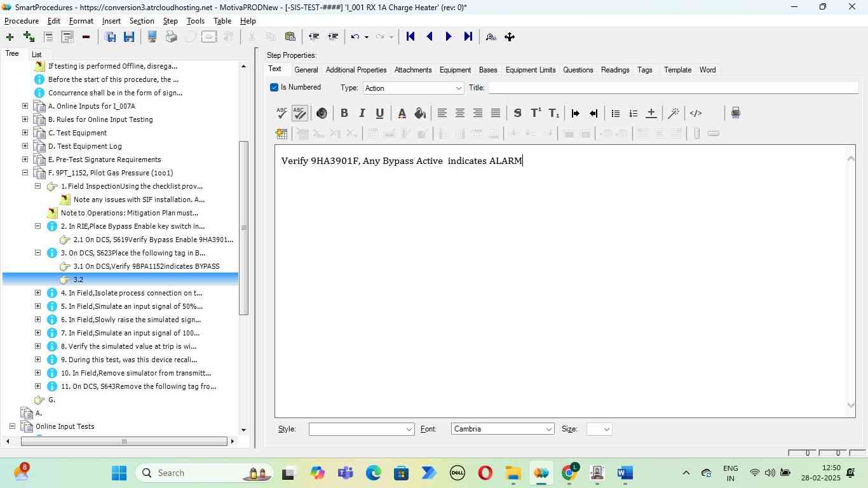This screenshot has height=488, width=868.
Task: Apply strikethrough formatting
Action: point(517,113)
